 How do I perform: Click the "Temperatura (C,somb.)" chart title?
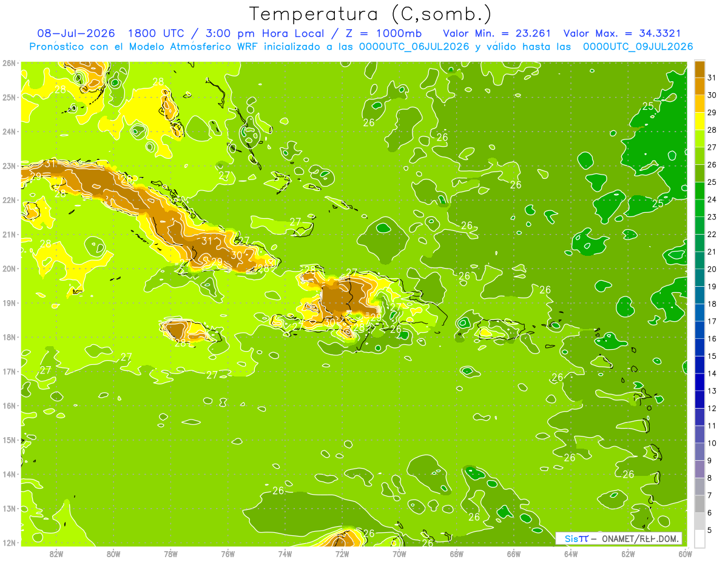coord(371,13)
